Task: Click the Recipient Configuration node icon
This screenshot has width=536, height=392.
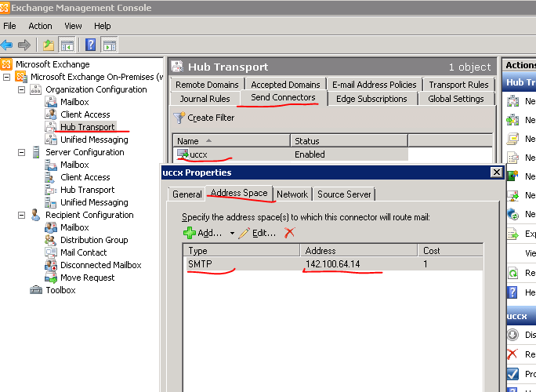Action: pos(35,215)
